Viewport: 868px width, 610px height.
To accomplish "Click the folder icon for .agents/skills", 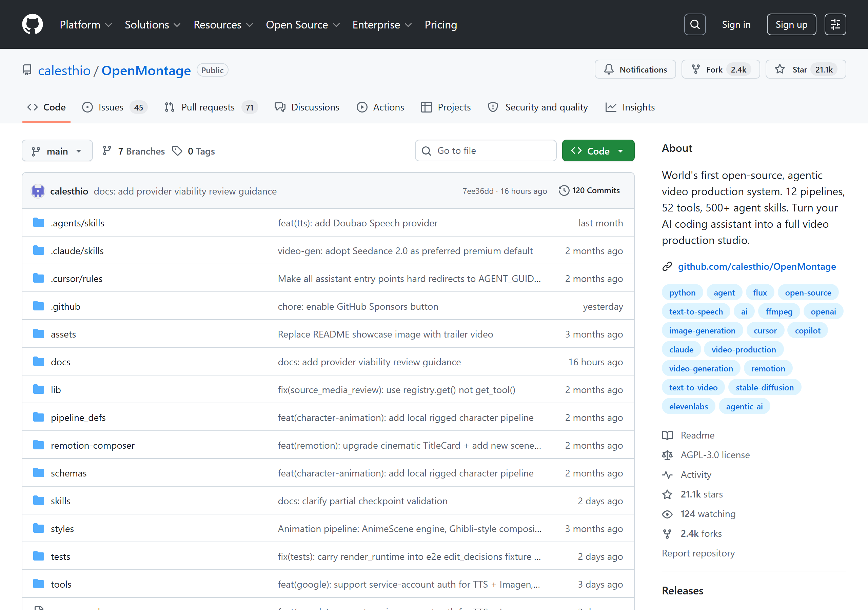I will [x=39, y=223].
